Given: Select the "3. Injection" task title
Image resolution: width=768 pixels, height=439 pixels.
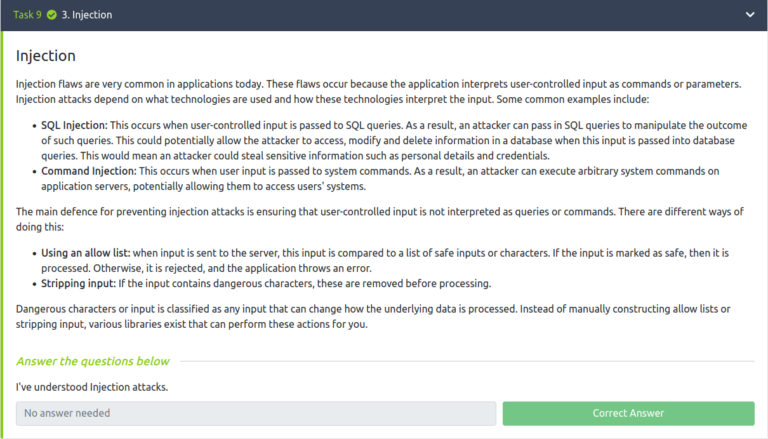Looking at the screenshot, I should coord(87,15).
